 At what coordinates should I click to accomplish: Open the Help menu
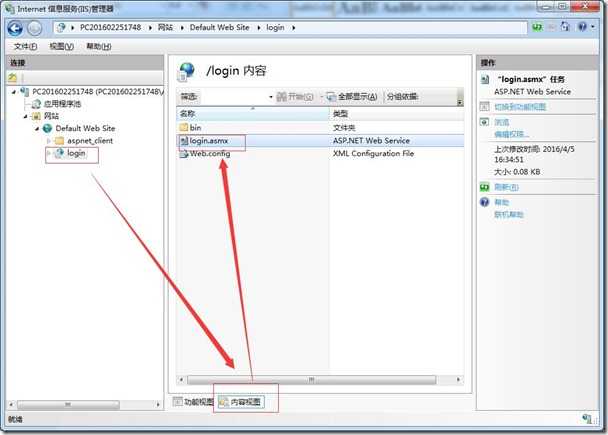click(98, 47)
